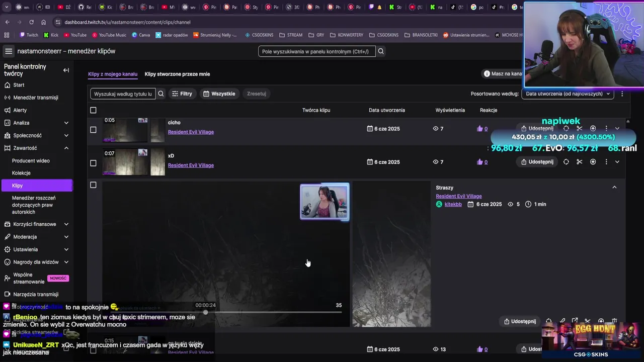The height and width of the screenshot is (362, 644).
Task: Click the thumbs-up reactions icon for xD
Action: coord(479,162)
